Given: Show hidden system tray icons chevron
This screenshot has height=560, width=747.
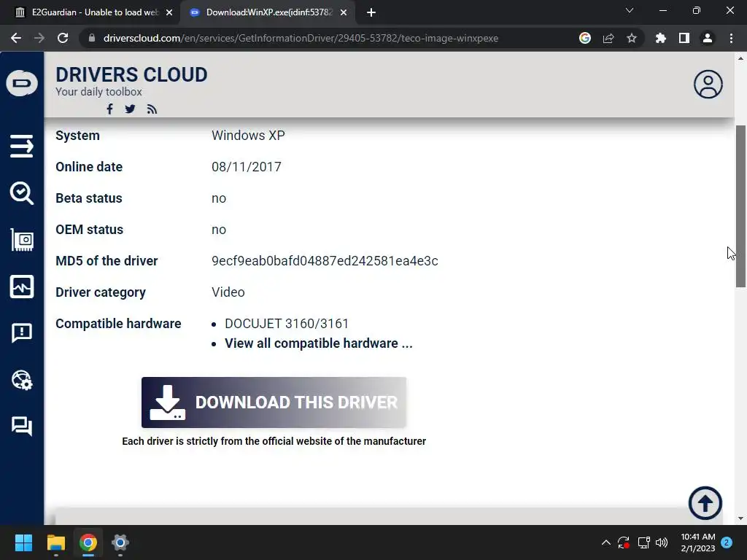Looking at the screenshot, I should 606,542.
